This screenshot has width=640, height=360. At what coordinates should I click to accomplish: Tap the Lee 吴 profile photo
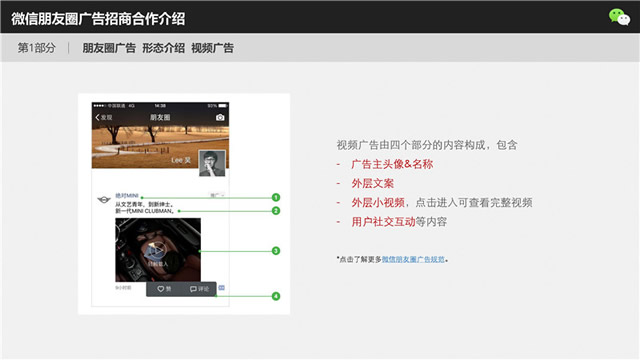(212, 163)
